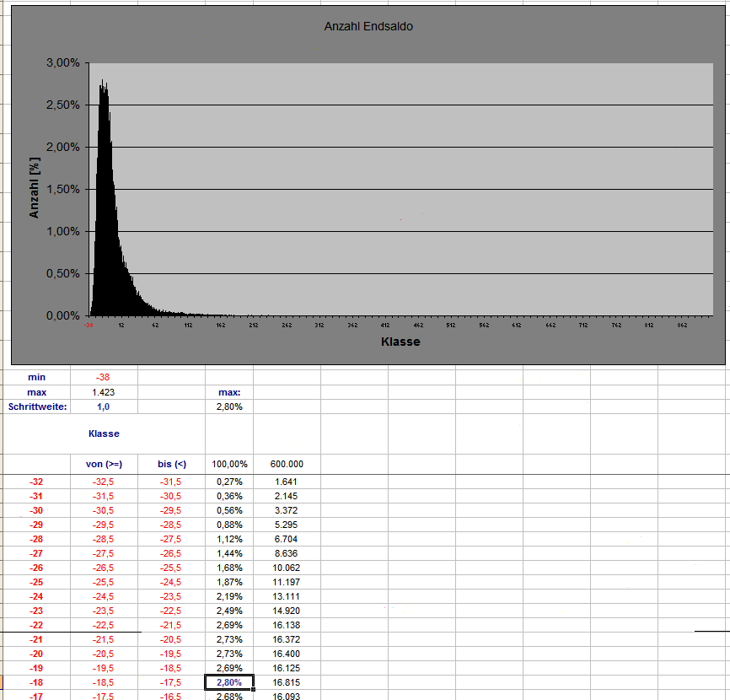Select the min value cell -38
The width and height of the screenshot is (730, 700).
point(104,377)
